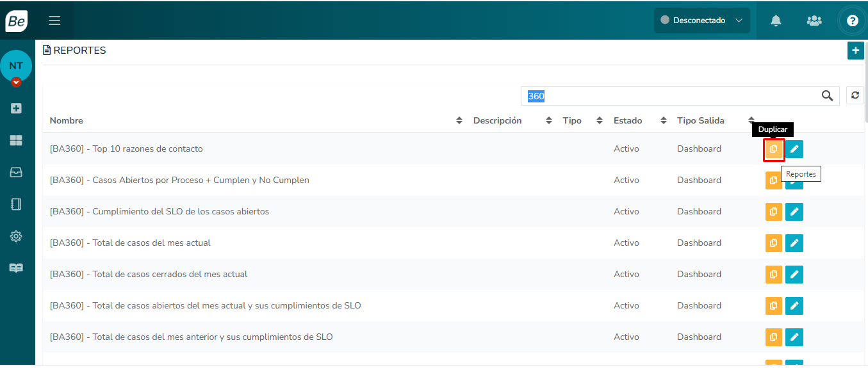Duplicate the Top 10 razones de contacto report

pos(774,149)
